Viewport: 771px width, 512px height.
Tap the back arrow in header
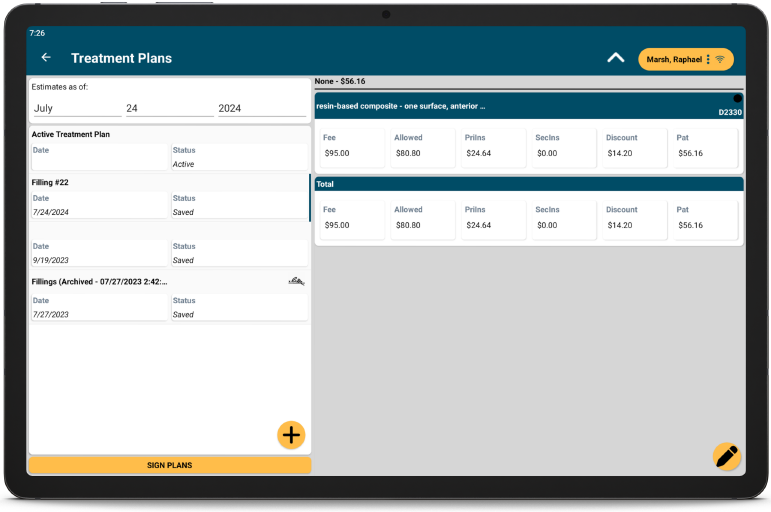(46, 58)
